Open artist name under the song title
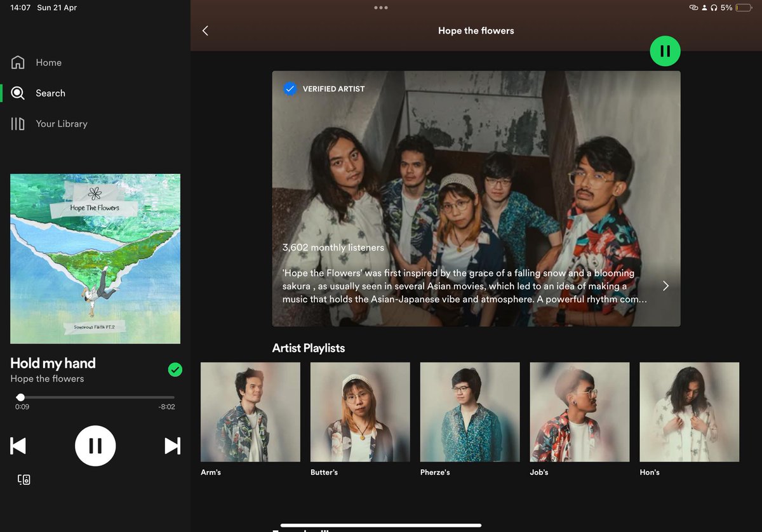Screen dimensions: 762x532 point(47,378)
